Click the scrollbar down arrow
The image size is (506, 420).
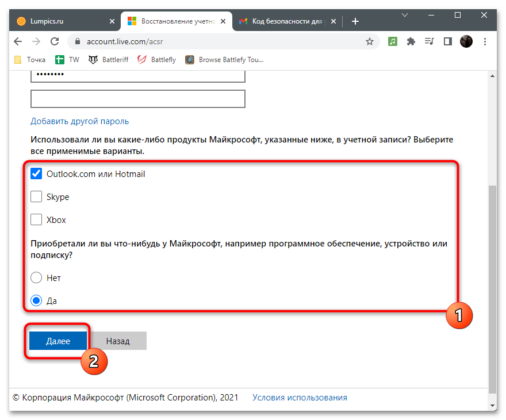pyautogui.click(x=492, y=406)
